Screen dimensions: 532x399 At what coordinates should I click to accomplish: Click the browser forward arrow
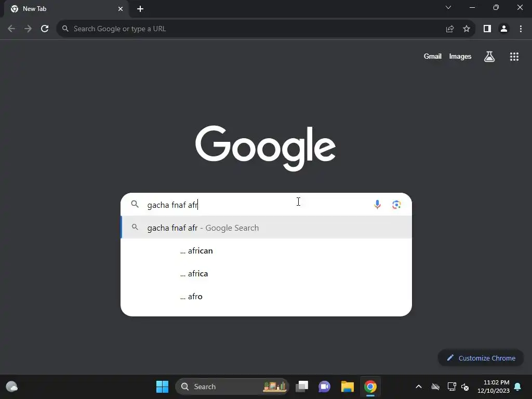[28, 29]
